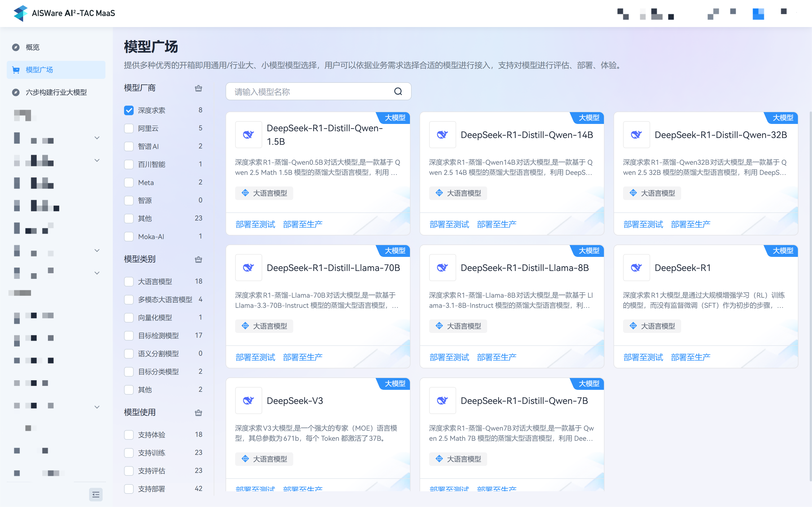Click the magnifier icon in the model search bar
812x507 pixels.
pos(398,91)
